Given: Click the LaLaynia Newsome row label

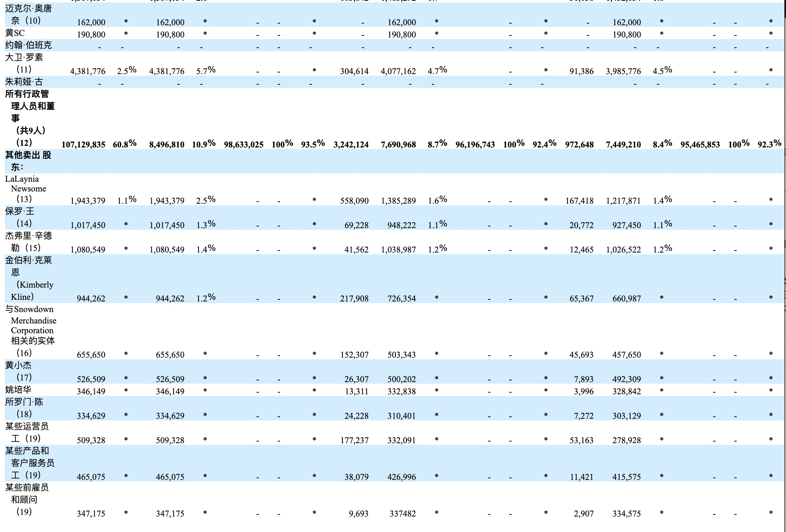Looking at the screenshot, I should 25,189.
